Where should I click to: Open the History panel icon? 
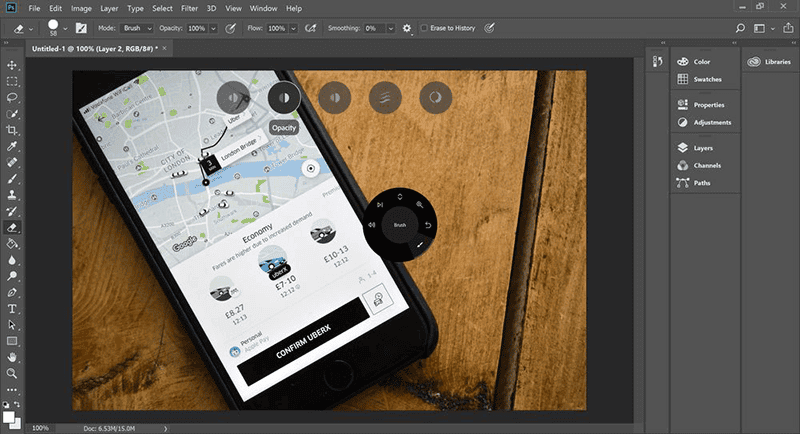tap(657, 62)
